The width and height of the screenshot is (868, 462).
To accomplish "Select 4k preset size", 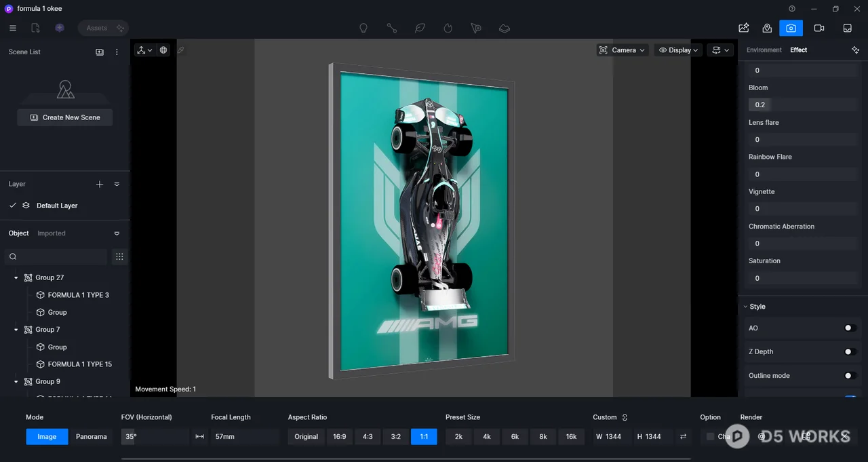I will click(487, 437).
